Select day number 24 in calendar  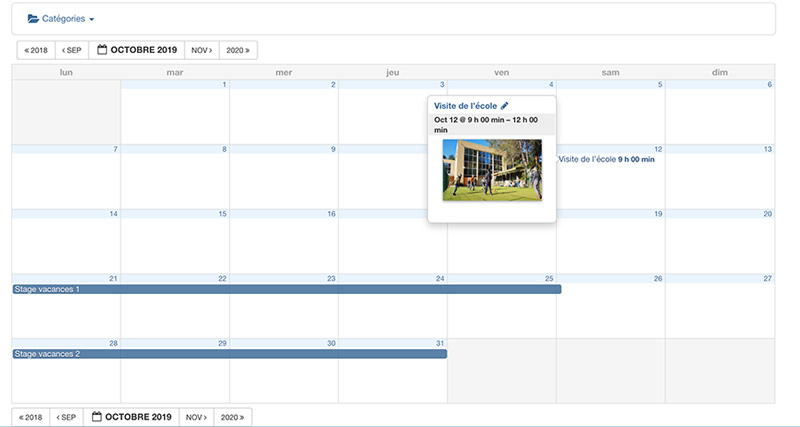440,279
